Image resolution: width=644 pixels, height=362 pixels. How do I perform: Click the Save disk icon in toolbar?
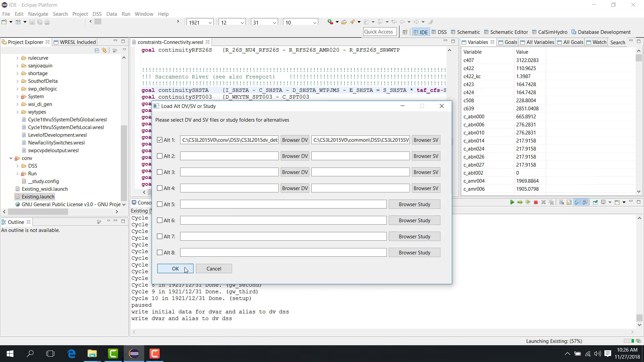coord(32,22)
